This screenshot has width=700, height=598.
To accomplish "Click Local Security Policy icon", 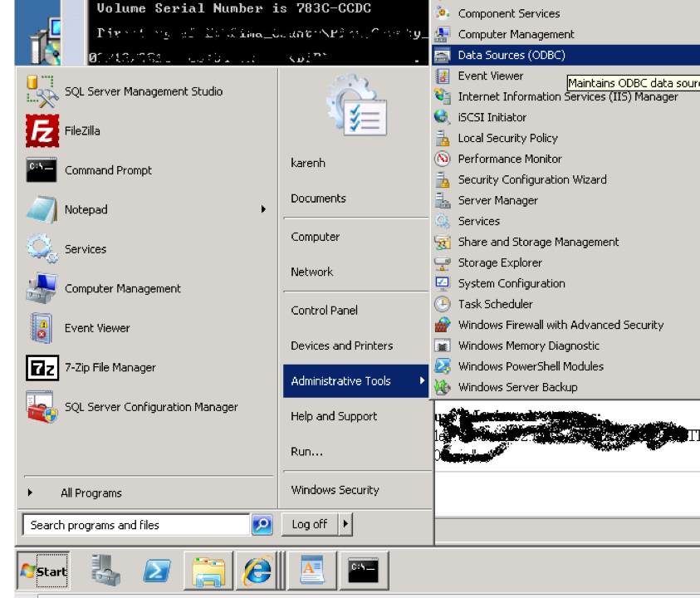I will pyautogui.click(x=443, y=138).
